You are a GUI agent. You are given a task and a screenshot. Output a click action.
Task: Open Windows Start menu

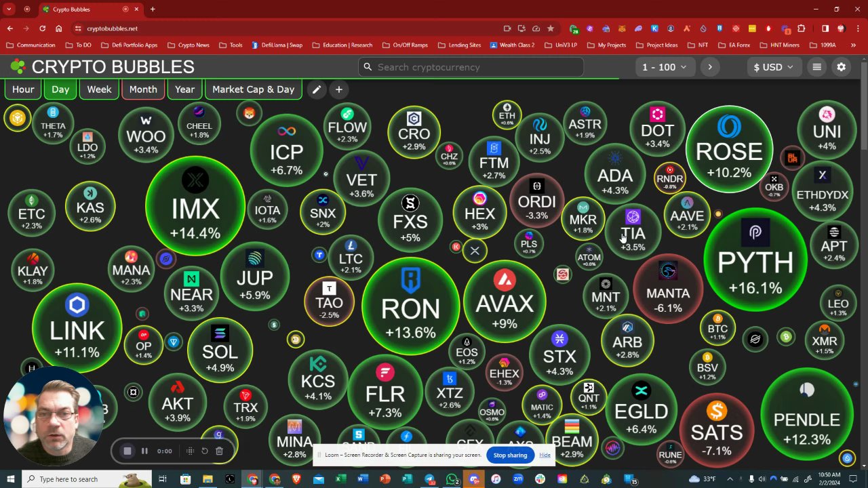tap(10, 479)
